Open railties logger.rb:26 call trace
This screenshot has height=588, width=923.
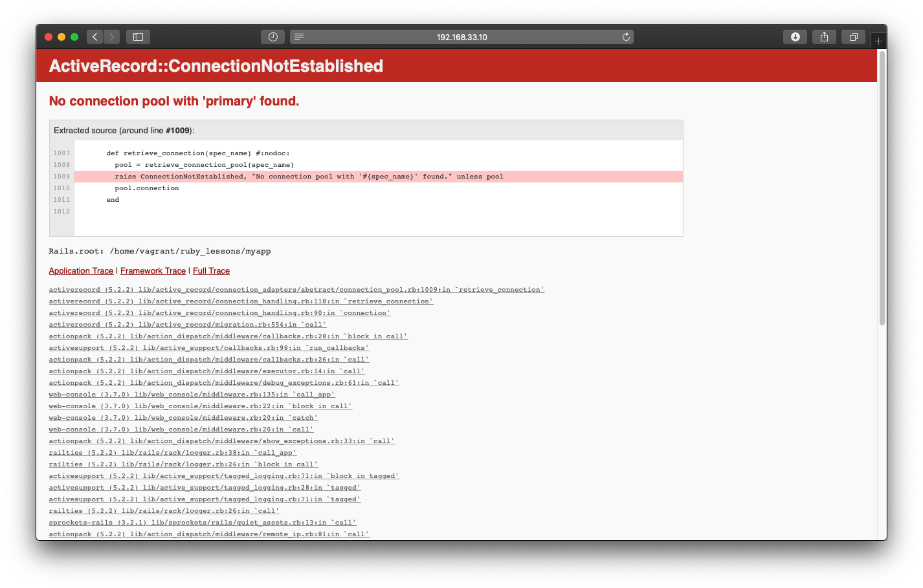tap(164, 511)
